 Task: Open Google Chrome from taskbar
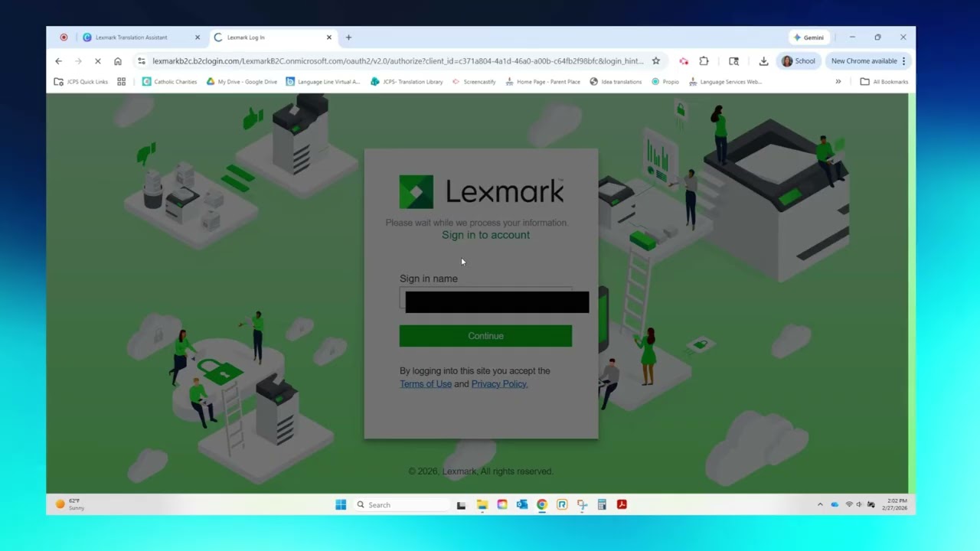542,505
